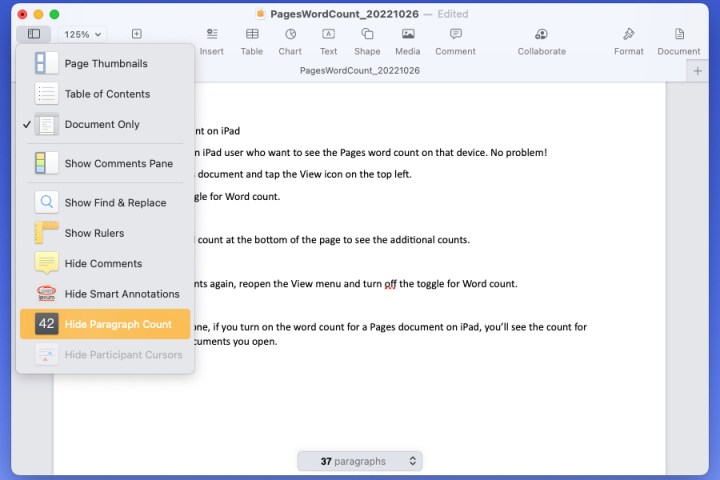Insert a Text box from toolbar
The height and width of the screenshot is (480, 720).
(328, 40)
